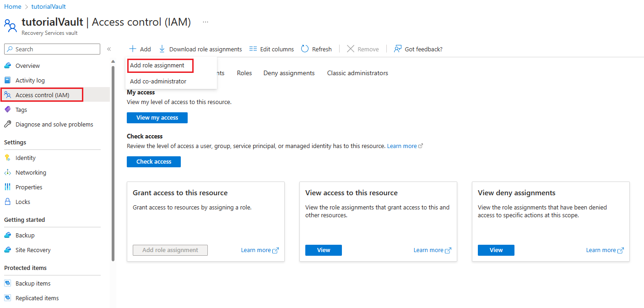
Task: Click the vault header people icon
Action: tap(10, 25)
